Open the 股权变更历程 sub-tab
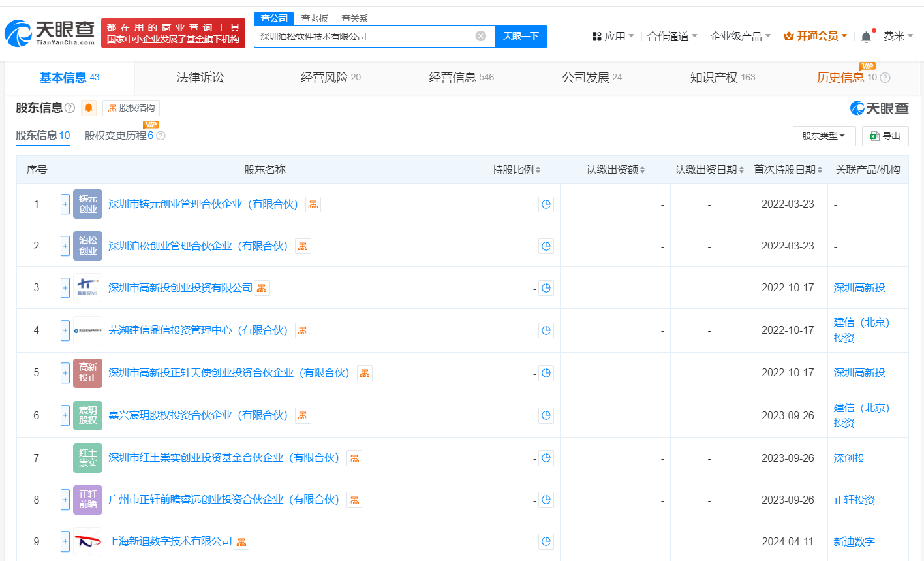Screen dimensions: 924x561 pos(119,136)
